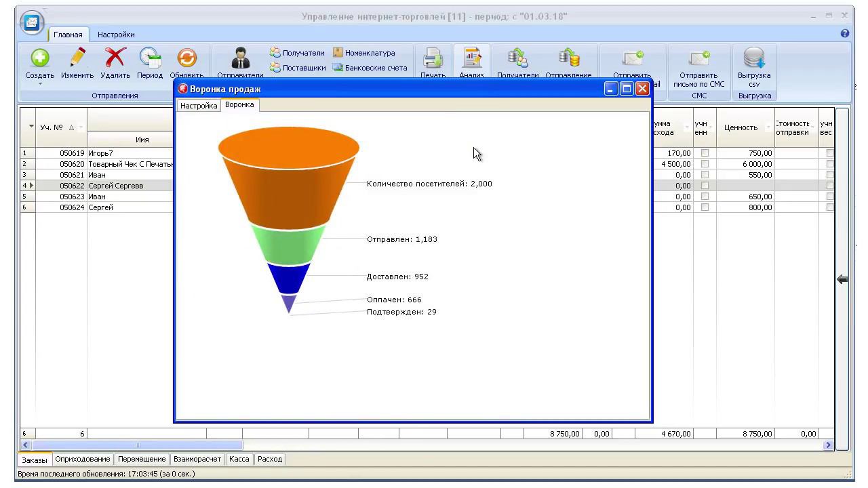Click the Имя column header

[142, 140]
